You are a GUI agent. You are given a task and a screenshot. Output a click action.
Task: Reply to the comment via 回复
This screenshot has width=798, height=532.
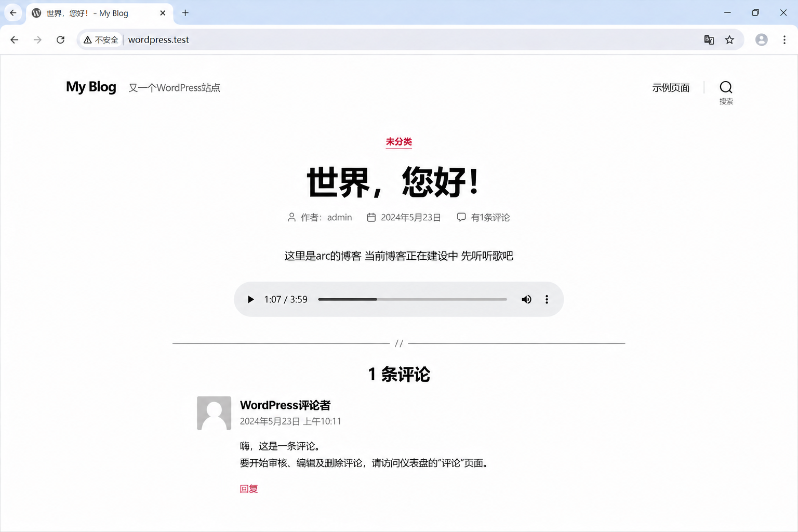pyautogui.click(x=249, y=489)
